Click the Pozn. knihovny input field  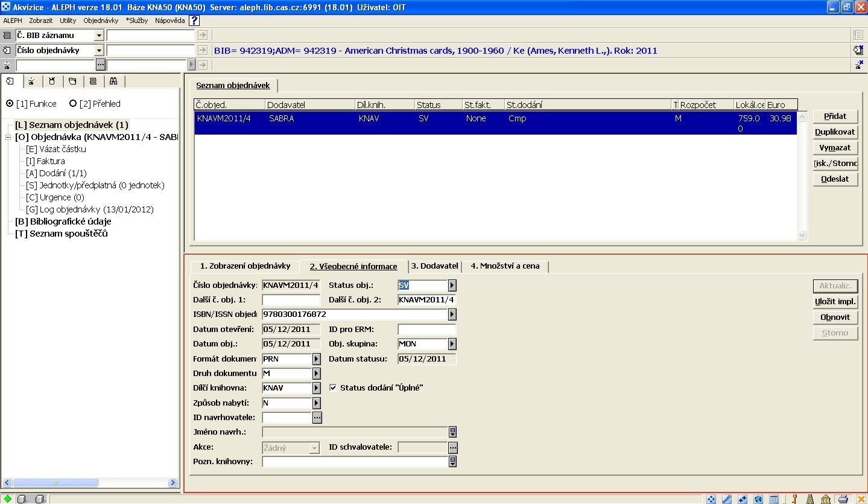[355, 462]
